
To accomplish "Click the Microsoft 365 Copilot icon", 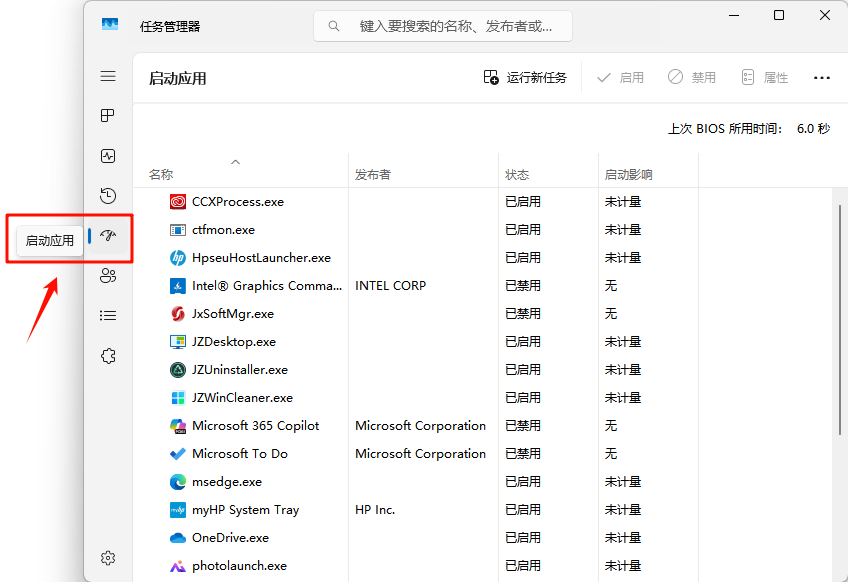I will (x=177, y=426).
